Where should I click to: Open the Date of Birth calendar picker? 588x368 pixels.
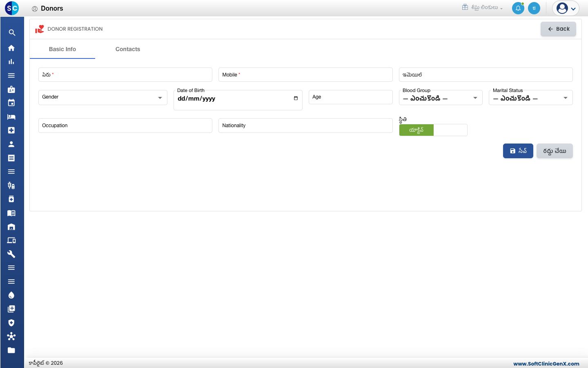tap(296, 98)
